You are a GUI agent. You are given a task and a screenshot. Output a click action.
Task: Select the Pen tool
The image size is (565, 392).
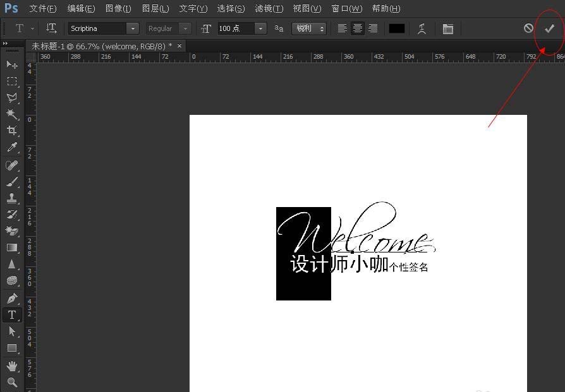(x=12, y=299)
